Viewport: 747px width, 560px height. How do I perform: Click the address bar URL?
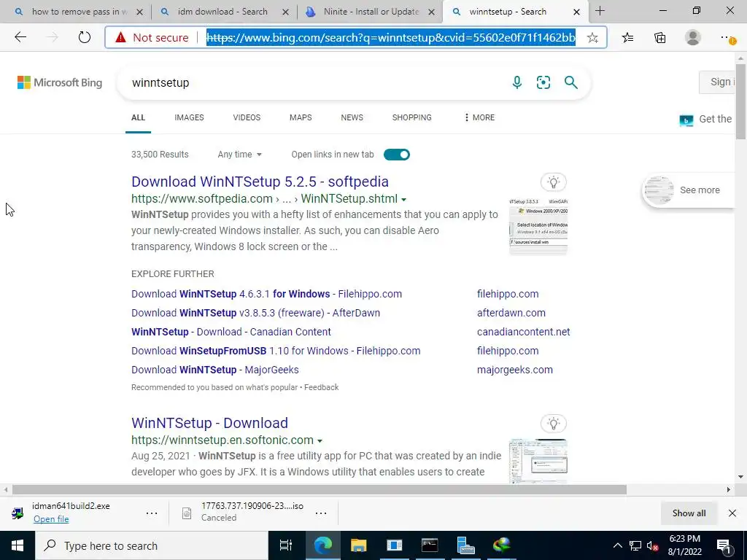(x=391, y=38)
